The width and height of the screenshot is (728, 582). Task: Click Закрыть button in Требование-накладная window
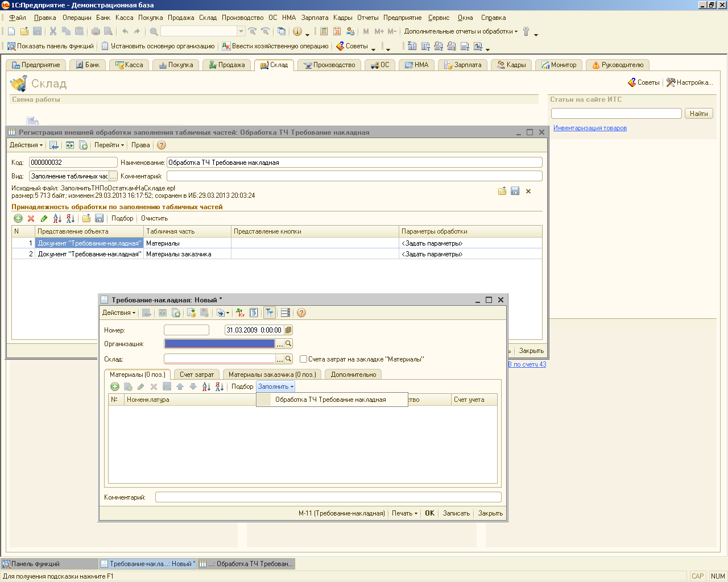(x=490, y=513)
